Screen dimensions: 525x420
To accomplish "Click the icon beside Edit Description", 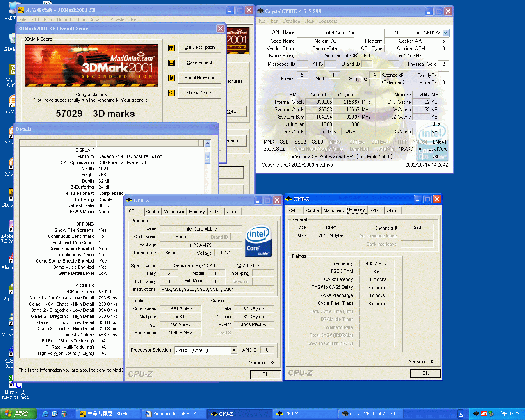I will coord(171,48).
